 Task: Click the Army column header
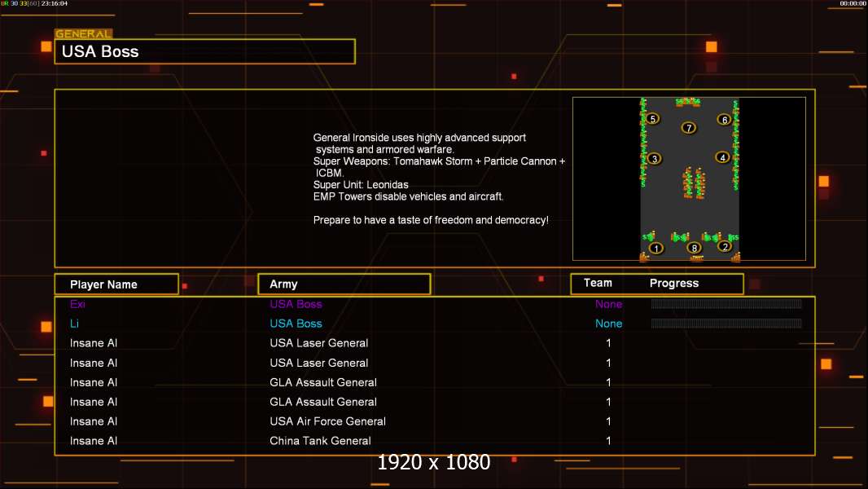(344, 284)
